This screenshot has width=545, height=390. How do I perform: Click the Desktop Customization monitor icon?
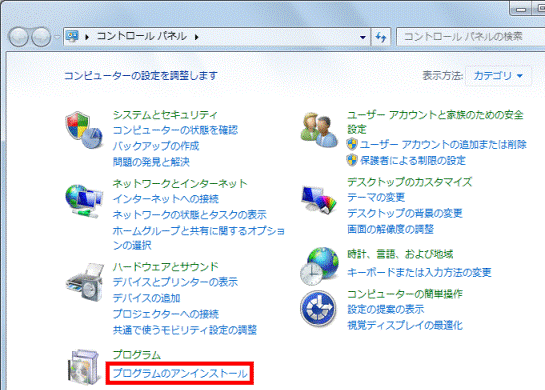(x=319, y=200)
